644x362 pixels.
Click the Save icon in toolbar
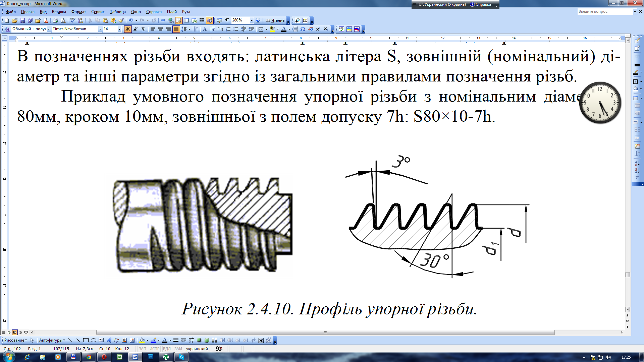22,20
